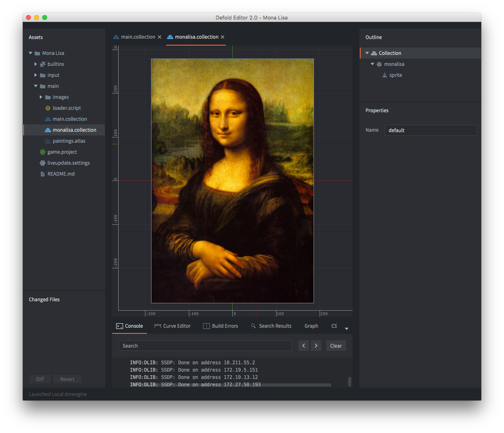504x433 pixels.
Task: Open loader.script via its gear icon
Action: point(48,108)
